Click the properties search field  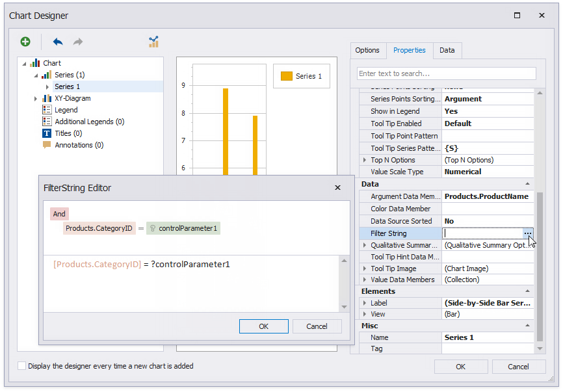point(444,73)
